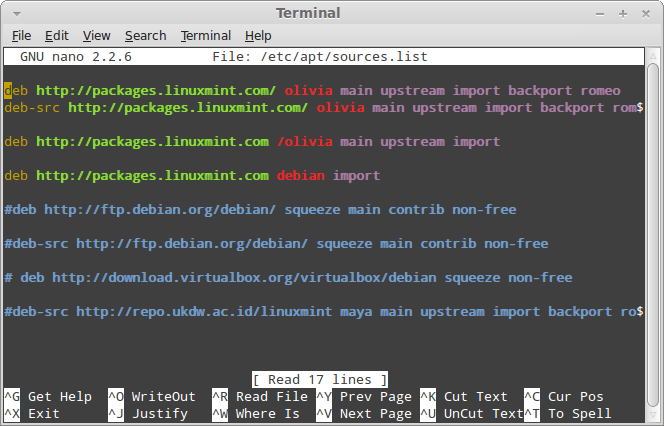Close the Terminal window

(646, 14)
